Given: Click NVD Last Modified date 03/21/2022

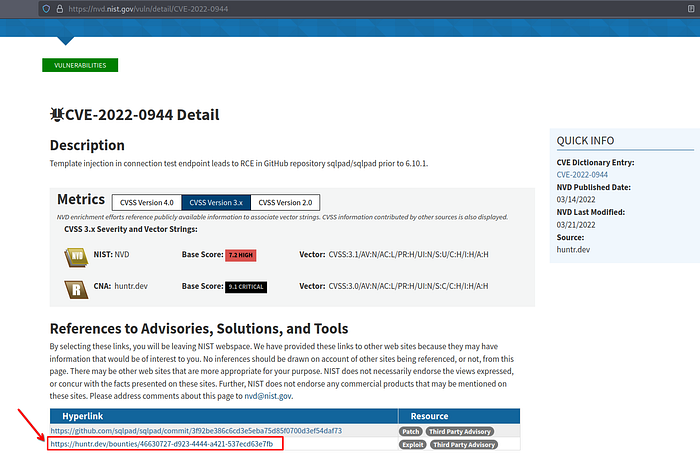Looking at the screenshot, I should click(x=576, y=225).
